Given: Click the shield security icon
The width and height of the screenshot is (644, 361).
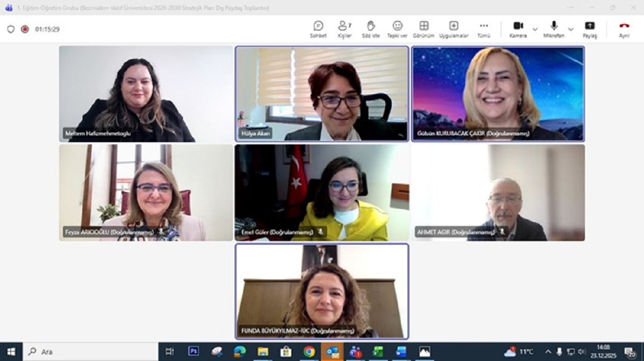Looking at the screenshot, I should pyautogui.click(x=11, y=30).
